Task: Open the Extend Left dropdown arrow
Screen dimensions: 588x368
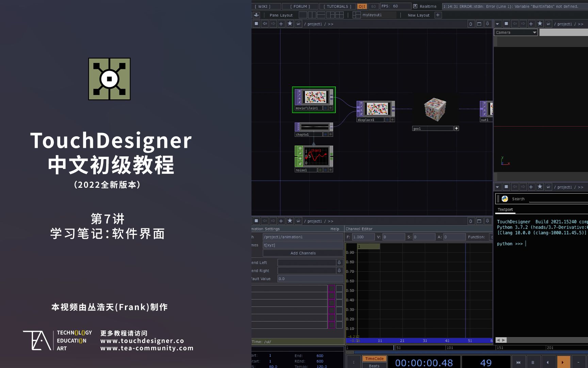Action: (x=339, y=262)
